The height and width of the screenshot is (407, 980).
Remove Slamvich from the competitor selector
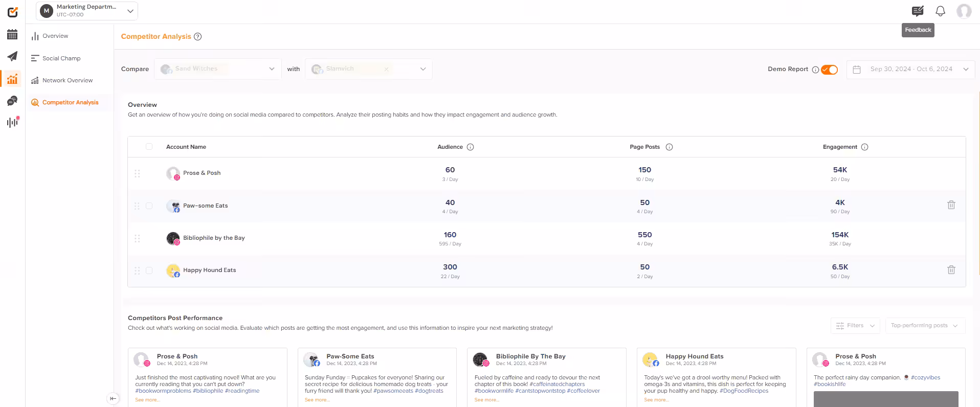(386, 69)
